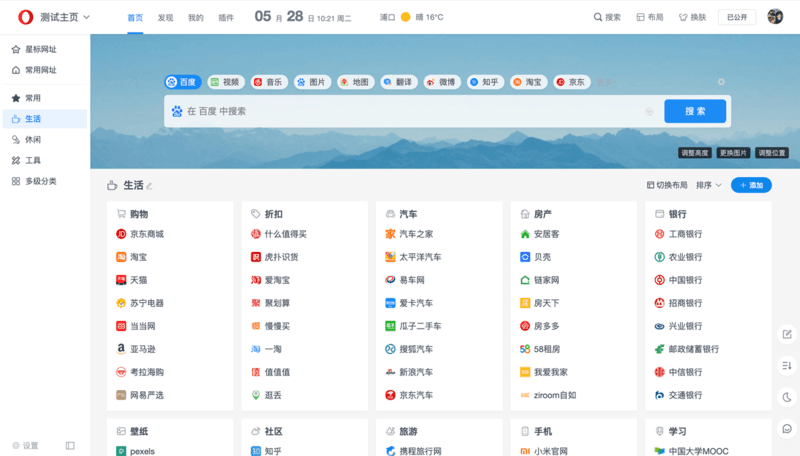Screen dimensions: 800x456
Task: Click the sunny weather icon
Action: coord(406,17)
